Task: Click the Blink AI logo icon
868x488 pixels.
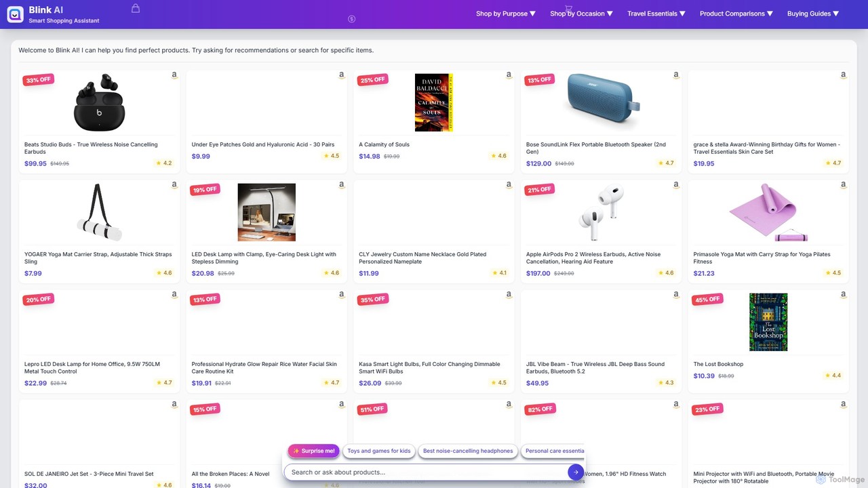Action: [15, 14]
